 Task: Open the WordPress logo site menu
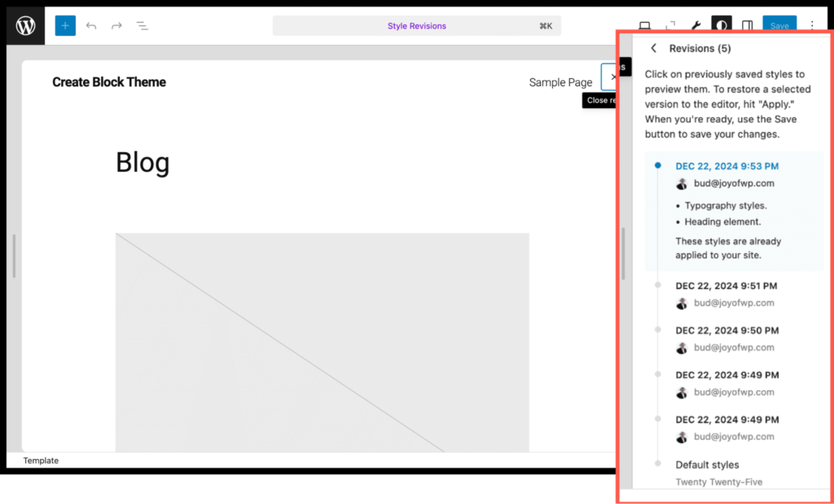click(x=25, y=25)
